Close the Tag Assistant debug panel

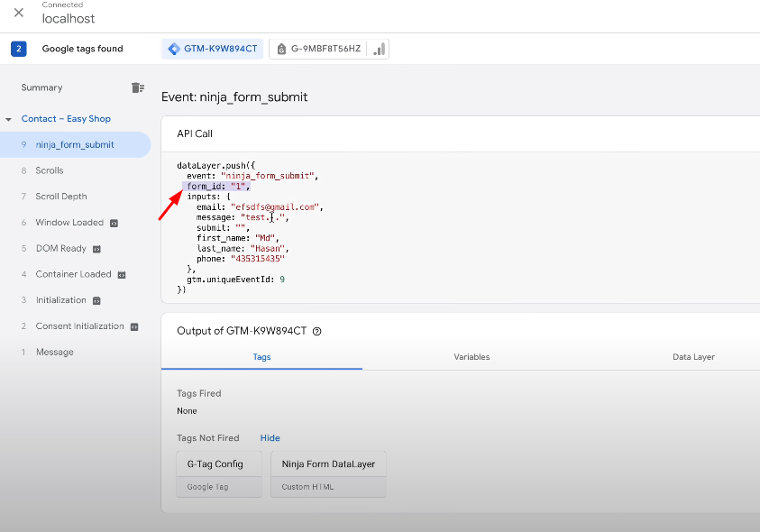coord(19,13)
